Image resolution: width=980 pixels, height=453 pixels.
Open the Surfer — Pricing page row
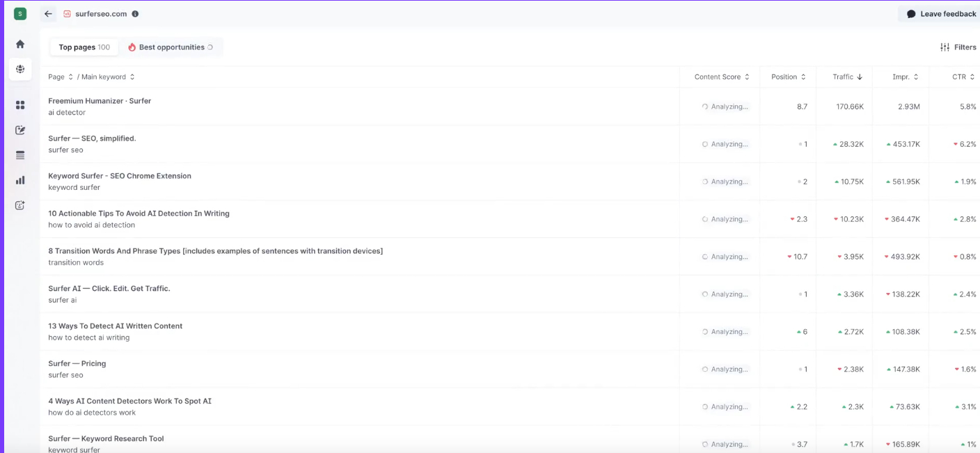pyautogui.click(x=77, y=364)
